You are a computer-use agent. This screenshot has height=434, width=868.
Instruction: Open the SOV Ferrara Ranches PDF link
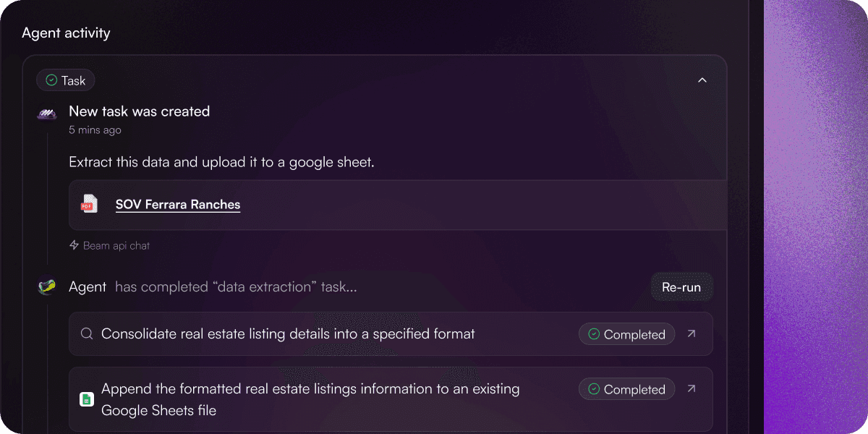point(178,205)
